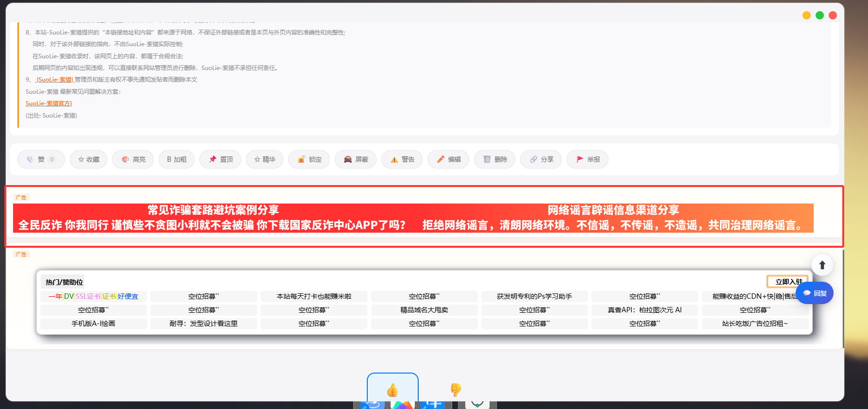Screen dimensions: 868x409
Task: Edit the post with the 编辑 pencil button
Action: [448, 159]
